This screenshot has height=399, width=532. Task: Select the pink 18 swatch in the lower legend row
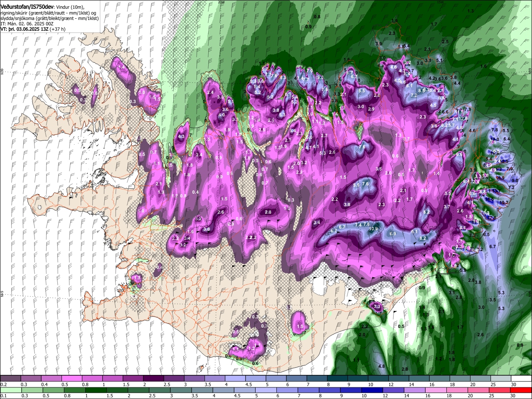[x=458, y=390]
